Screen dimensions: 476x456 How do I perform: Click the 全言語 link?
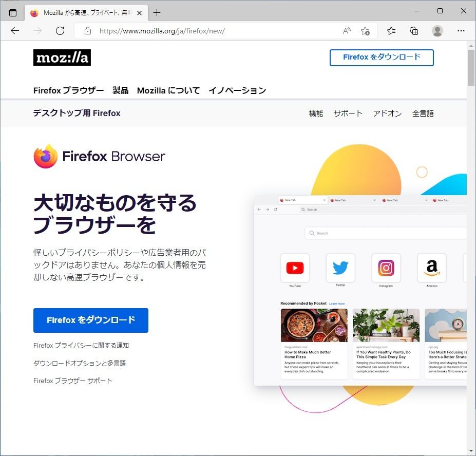pos(423,113)
